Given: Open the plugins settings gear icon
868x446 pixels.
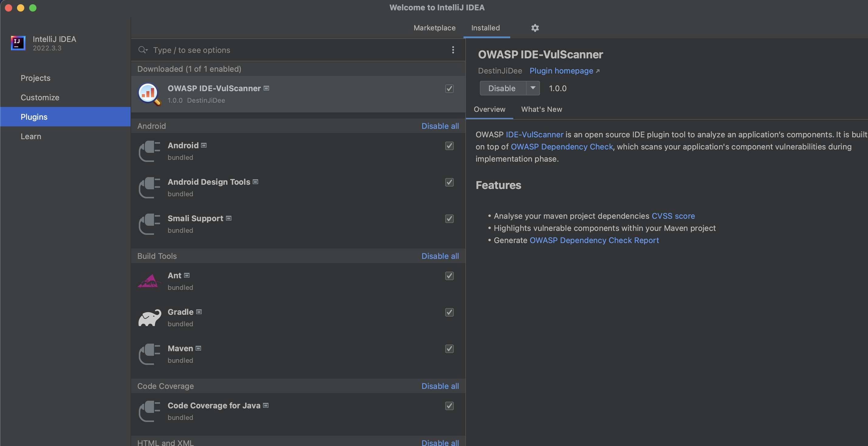Looking at the screenshot, I should point(535,28).
